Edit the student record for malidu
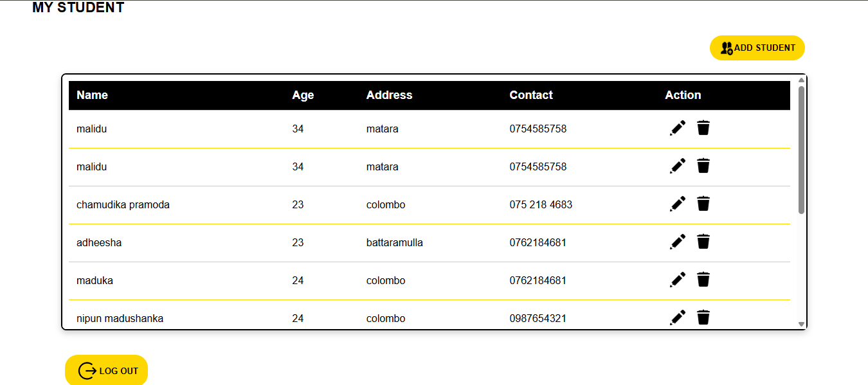This screenshot has width=868, height=385. tap(677, 127)
